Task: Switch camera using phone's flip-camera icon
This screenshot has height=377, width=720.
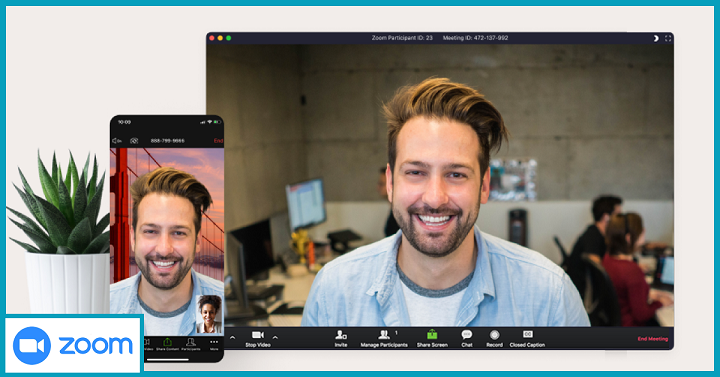Action: (x=134, y=141)
